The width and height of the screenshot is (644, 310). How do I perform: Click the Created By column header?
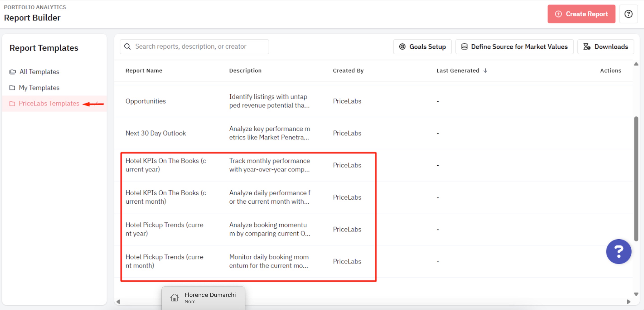click(x=348, y=71)
